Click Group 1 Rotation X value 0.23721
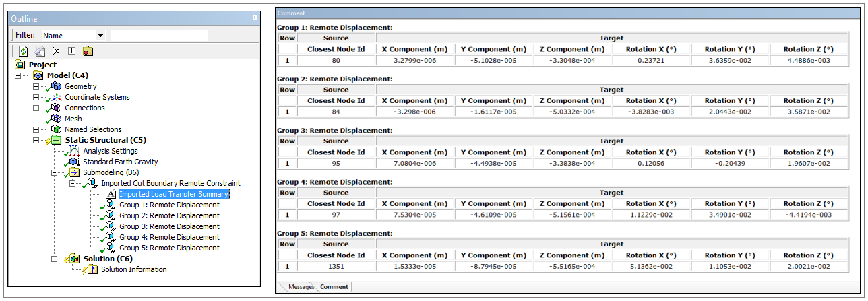The width and height of the screenshot is (868, 301). (651, 60)
